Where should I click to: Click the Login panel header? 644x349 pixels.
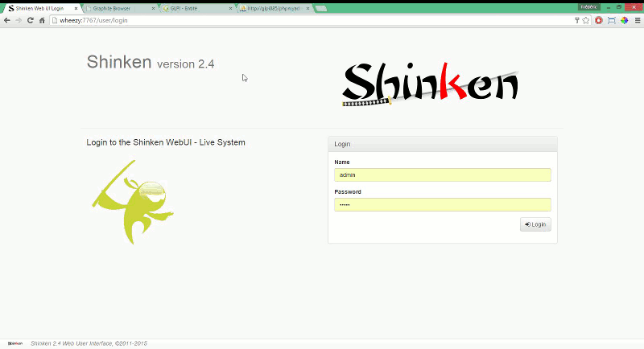(442, 144)
